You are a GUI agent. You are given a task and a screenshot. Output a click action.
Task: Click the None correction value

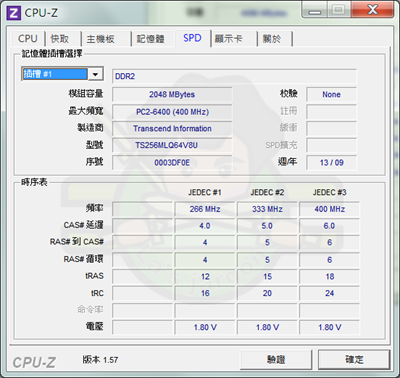(x=331, y=94)
